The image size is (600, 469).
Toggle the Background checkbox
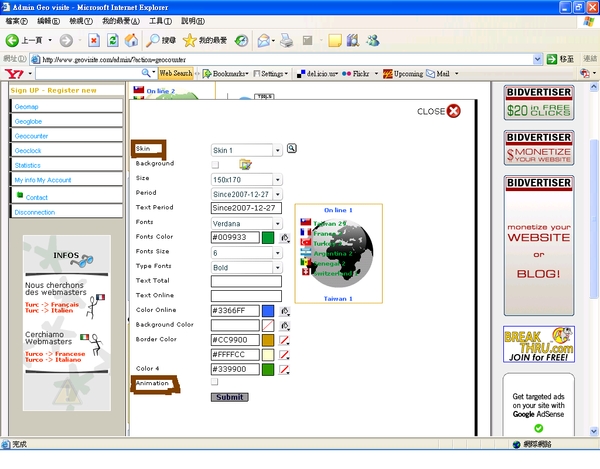coord(215,164)
